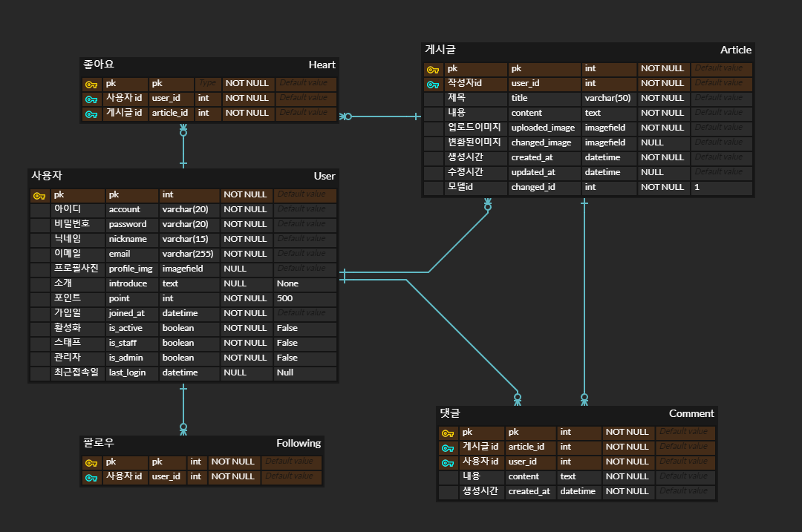
Task: Click the yellow primary key icon in Following table
Action: tap(91, 463)
